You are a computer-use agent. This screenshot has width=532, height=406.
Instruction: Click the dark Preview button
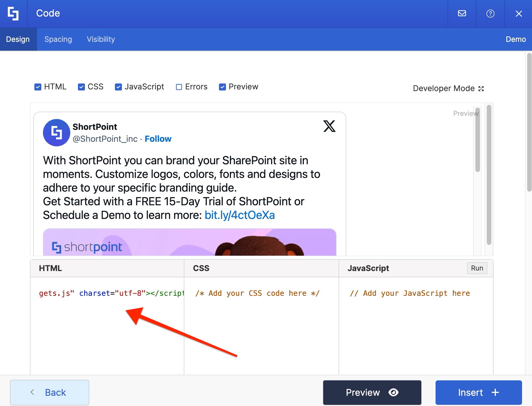372,392
